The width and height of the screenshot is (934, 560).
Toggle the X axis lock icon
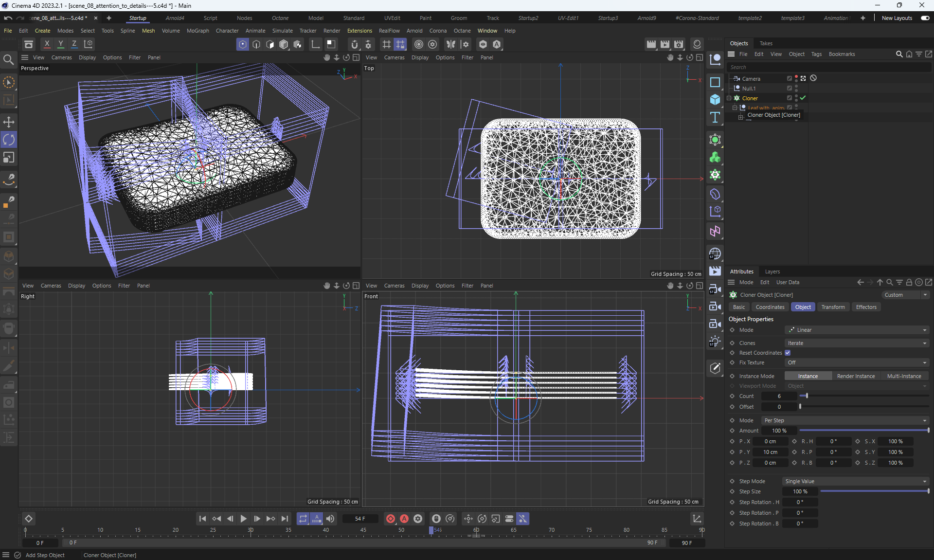[47, 44]
